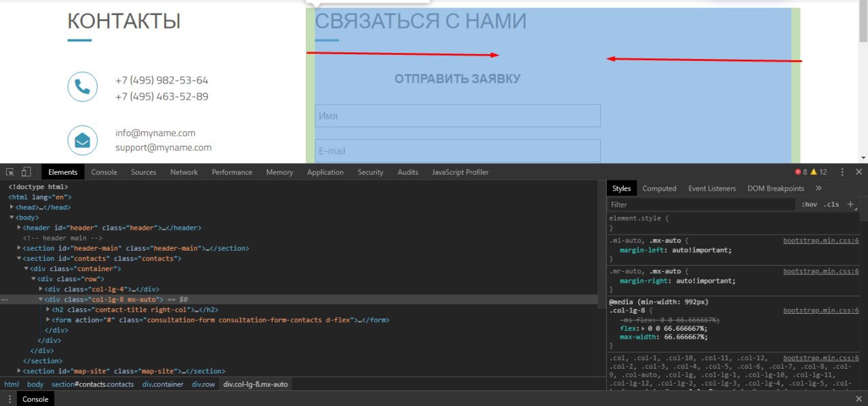This screenshot has height=406, width=868.
Task: Click the info@myname.com email text
Action: tap(155, 134)
